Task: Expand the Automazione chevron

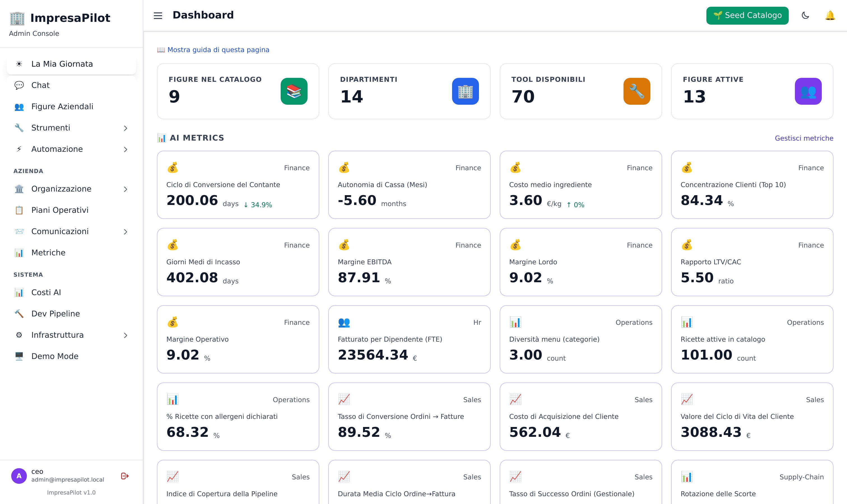Action: point(125,150)
